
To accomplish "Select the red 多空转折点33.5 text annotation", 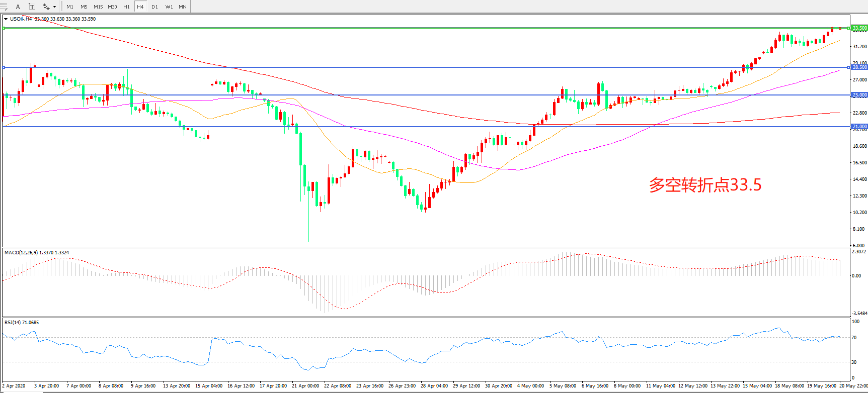I will (x=705, y=185).
